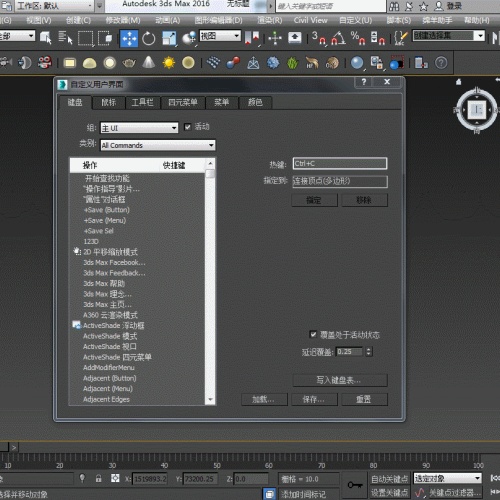Click the binoculars search icon
Image resolution: width=500 pixels, height=500 pixels.
coord(394,6)
